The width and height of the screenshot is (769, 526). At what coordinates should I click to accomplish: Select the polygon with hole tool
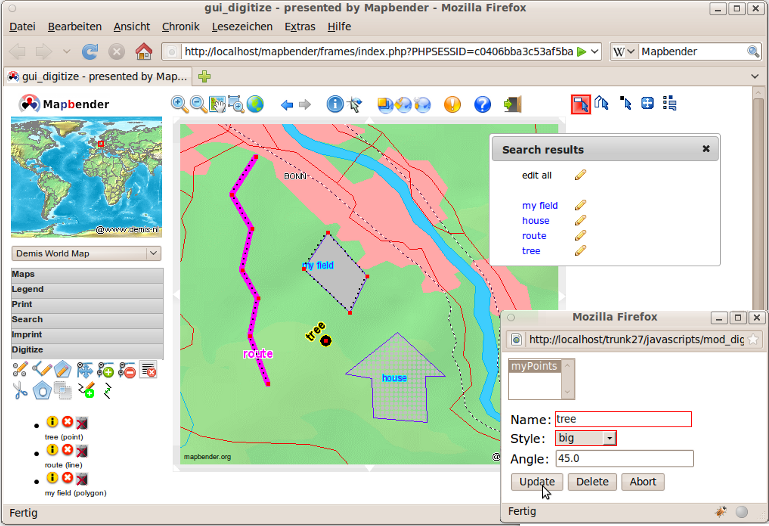point(42,391)
